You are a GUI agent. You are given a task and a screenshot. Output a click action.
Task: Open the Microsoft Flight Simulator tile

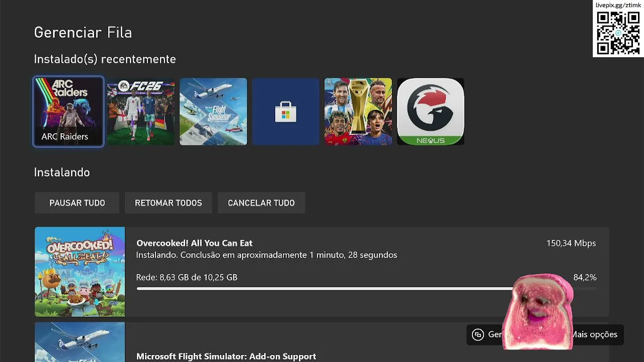tap(213, 112)
